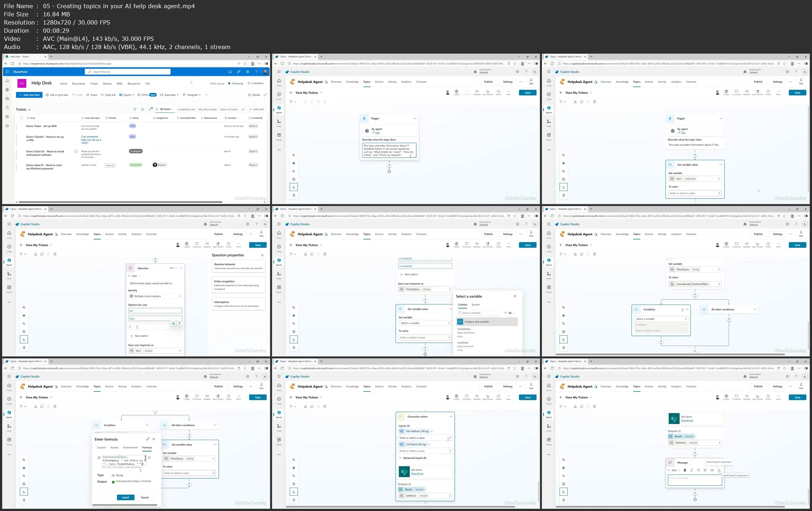The width and height of the screenshot is (812, 511).
Task: Close the Enter formula dialog
Action: [x=154, y=439]
